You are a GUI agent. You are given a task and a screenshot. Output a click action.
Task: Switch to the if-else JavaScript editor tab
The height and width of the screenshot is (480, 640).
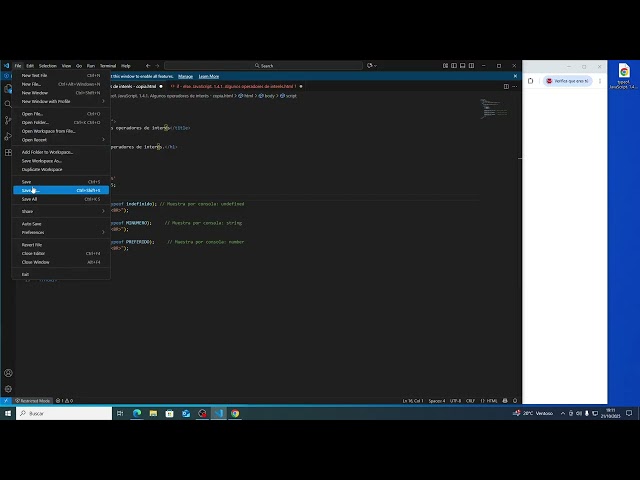[x=236, y=86]
